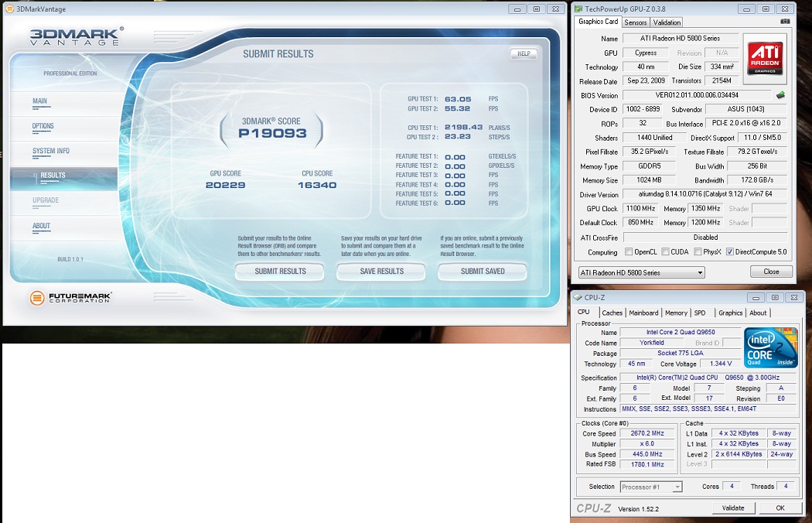Click the SUBMIT RESULTS button

pyautogui.click(x=280, y=271)
